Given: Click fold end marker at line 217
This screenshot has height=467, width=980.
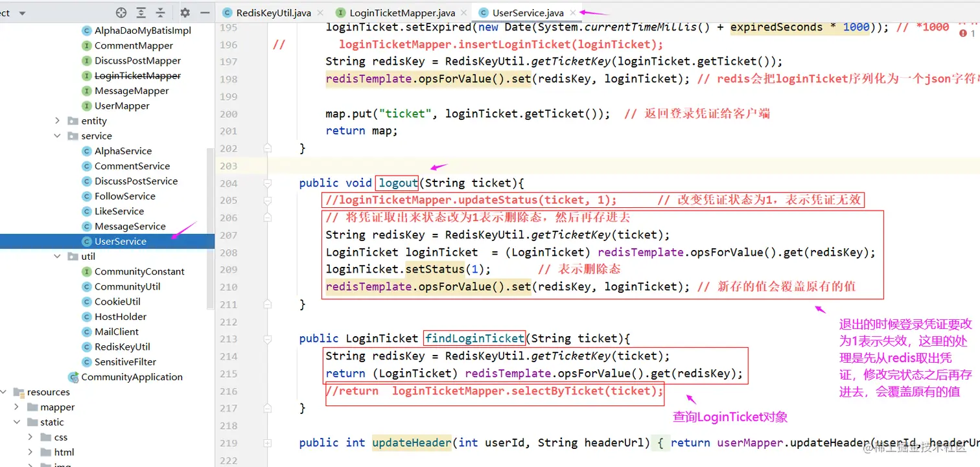Looking at the screenshot, I should pyautogui.click(x=267, y=408).
